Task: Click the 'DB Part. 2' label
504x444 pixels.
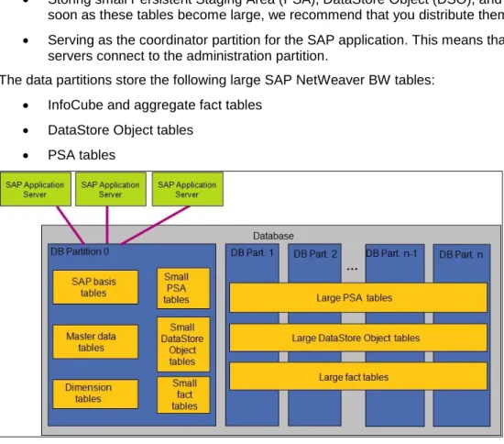Action: point(315,254)
